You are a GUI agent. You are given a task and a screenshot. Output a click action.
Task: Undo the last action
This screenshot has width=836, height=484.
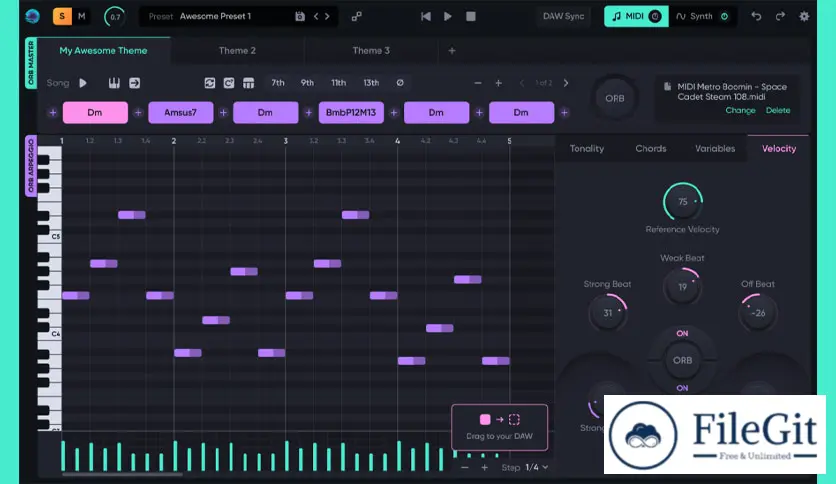(x=756, y=16)
